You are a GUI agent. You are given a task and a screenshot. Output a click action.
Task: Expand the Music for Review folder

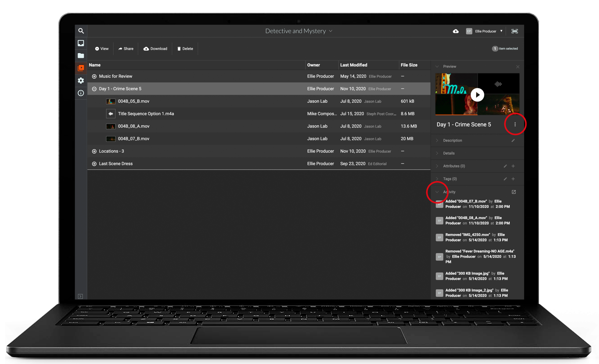point(94,76)
